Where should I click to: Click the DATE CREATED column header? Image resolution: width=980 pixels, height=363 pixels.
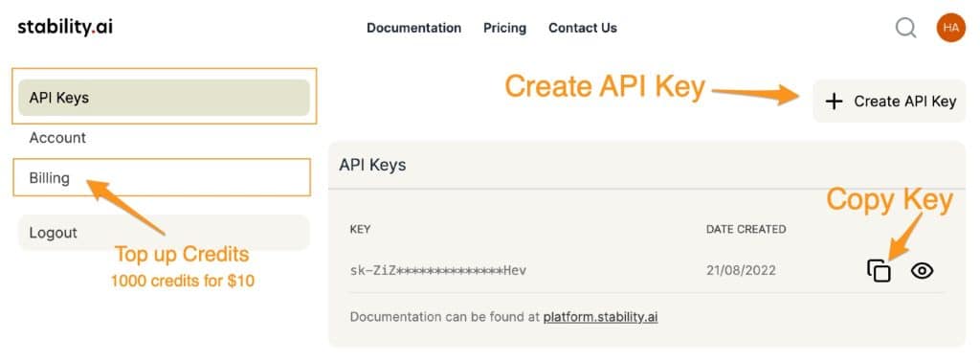click(x=746, y=229)
